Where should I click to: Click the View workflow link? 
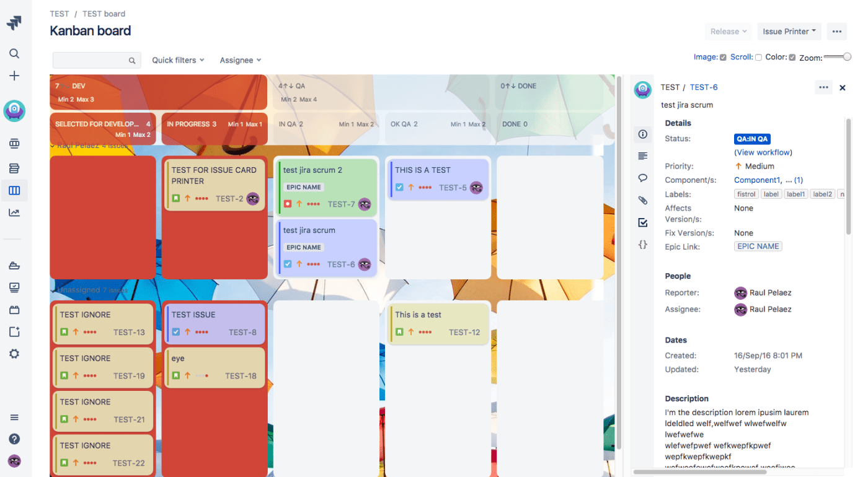(x=763, y=152)
